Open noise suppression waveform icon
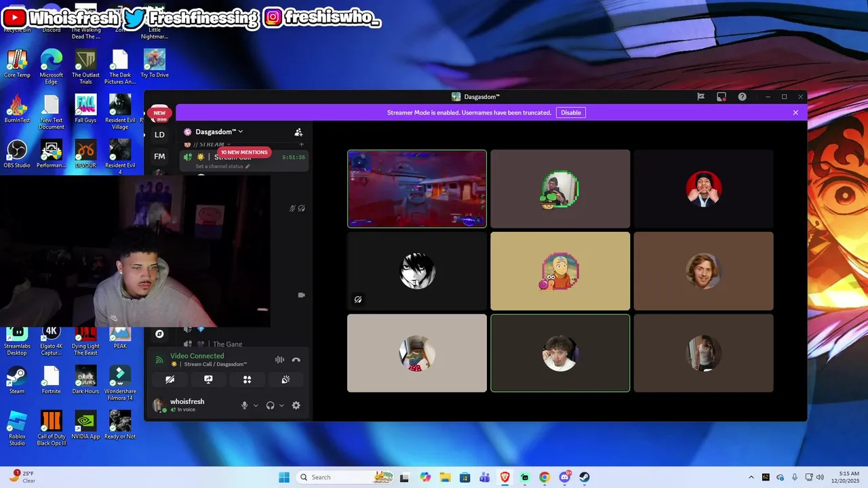This screenshot has width=868, height=488. [x=279, y=360]
